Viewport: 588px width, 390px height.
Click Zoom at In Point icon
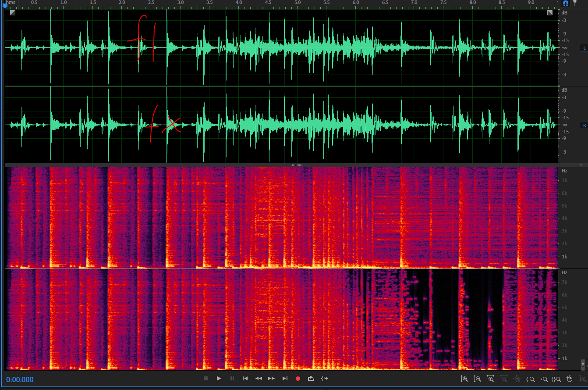[531, 379]
